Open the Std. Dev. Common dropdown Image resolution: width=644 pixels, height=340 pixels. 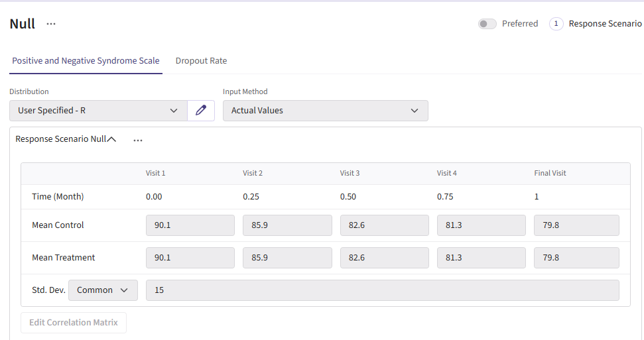(x=103, y=290)
